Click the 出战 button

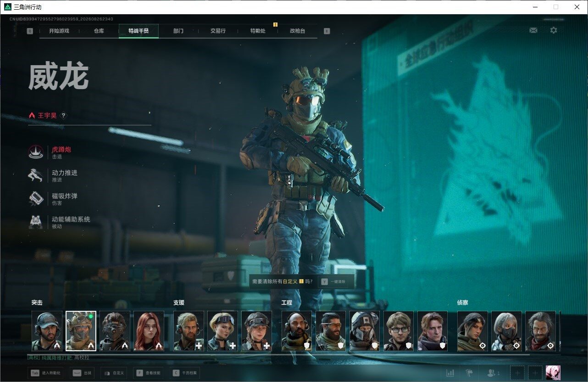tap(83, 373)
